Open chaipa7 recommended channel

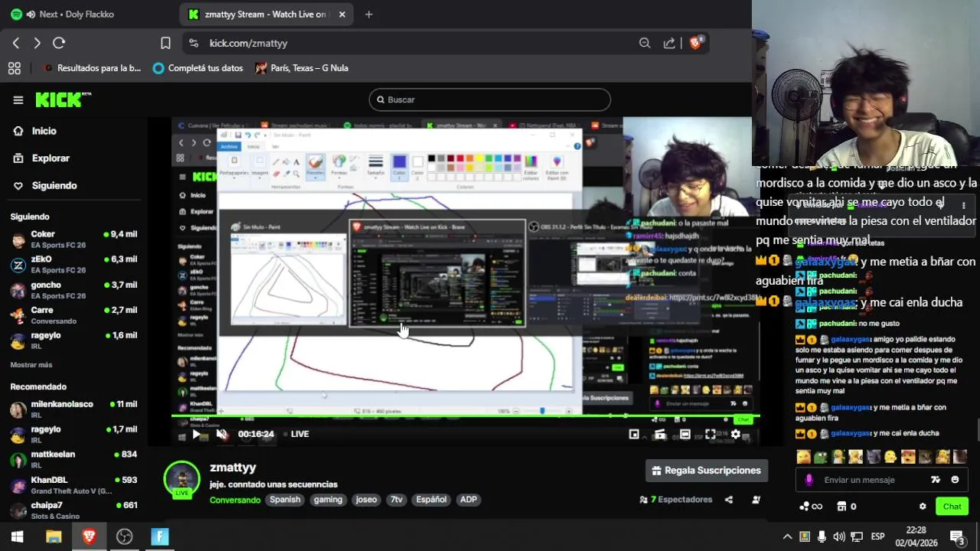pyautogui.click(x=73, y=510)
